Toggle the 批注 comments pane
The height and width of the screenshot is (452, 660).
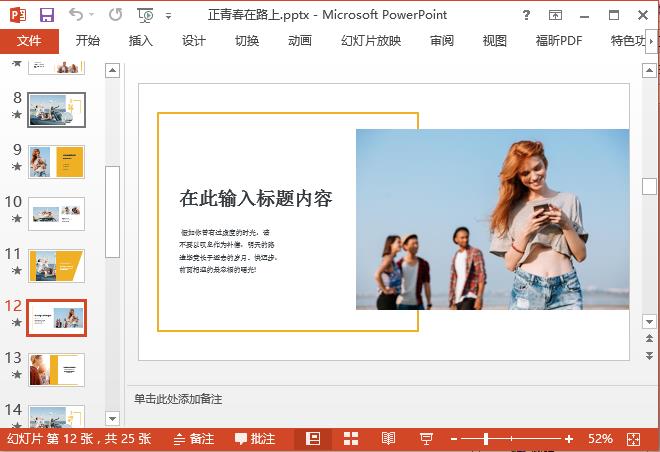coord(255,439)
